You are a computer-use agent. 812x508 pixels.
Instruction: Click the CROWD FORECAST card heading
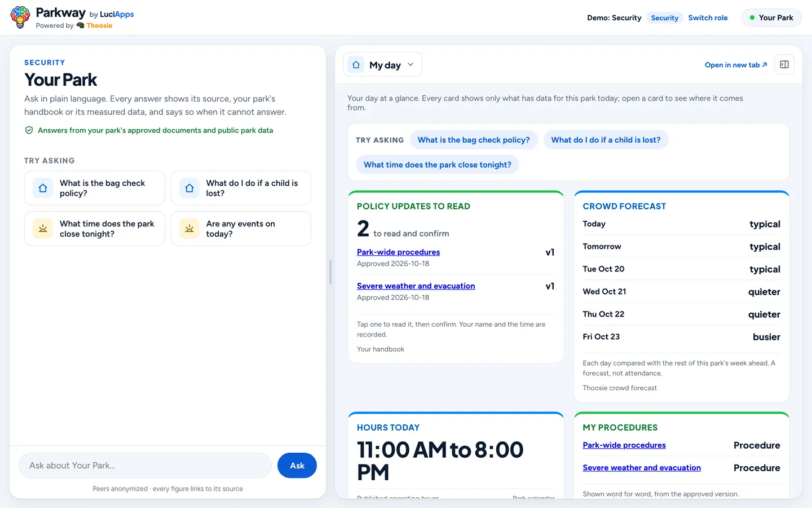(624, 207)
